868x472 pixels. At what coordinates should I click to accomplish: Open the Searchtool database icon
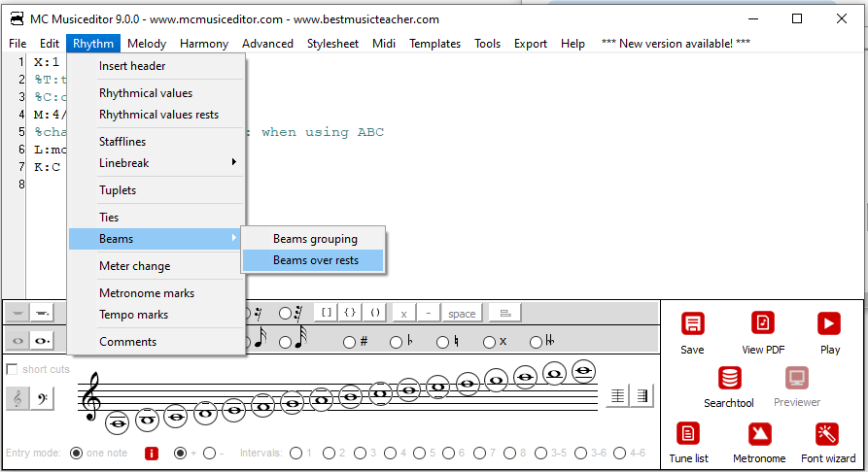[729, 379]
